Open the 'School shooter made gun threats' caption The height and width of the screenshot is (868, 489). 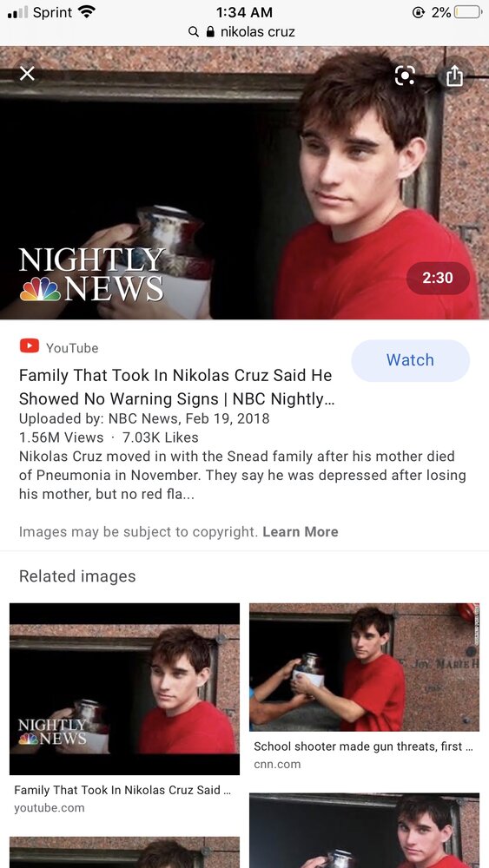363,746
